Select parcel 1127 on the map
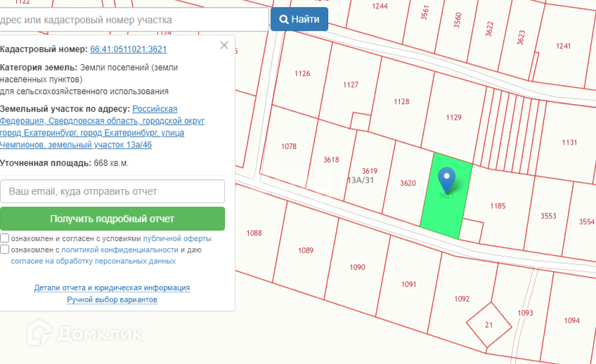Viewport: 596px width, 364px height. (x=351, y=85)
